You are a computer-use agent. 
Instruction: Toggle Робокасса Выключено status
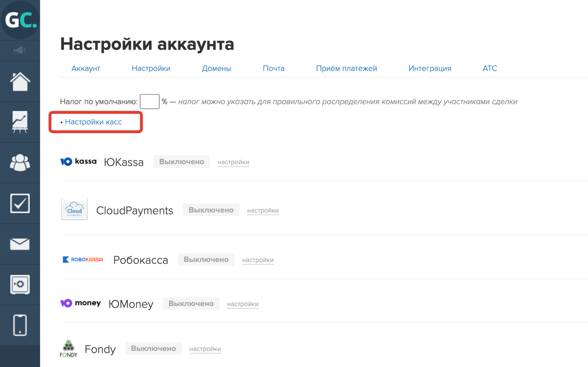tap(206, 260)
